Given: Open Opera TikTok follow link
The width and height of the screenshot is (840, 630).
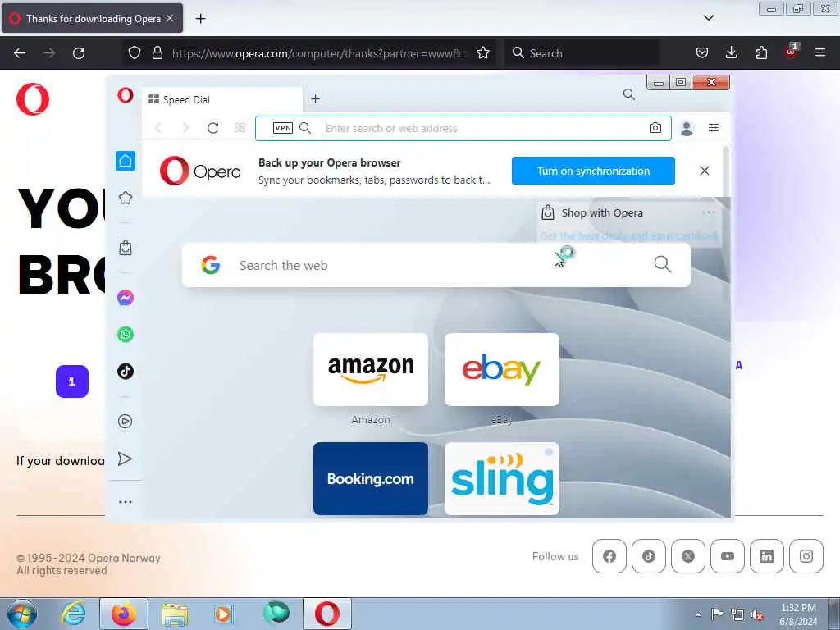Looking at the screenshot, I should coord(649,556).
